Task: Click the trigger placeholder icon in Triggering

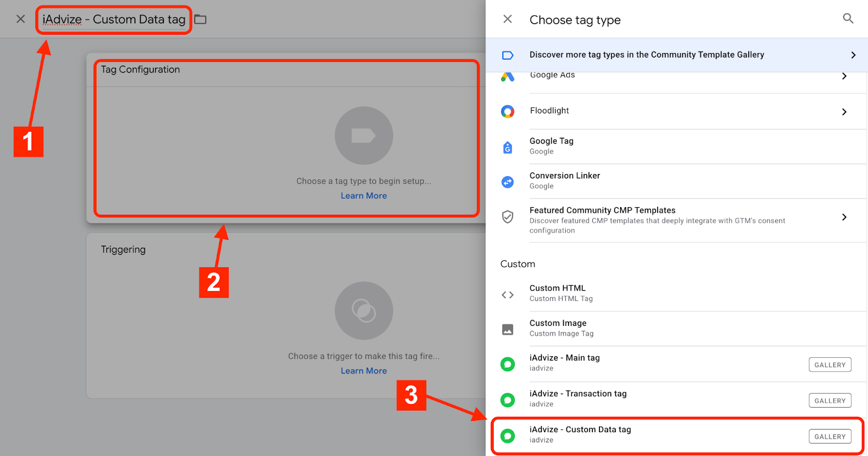Action: tap(363, 311)
